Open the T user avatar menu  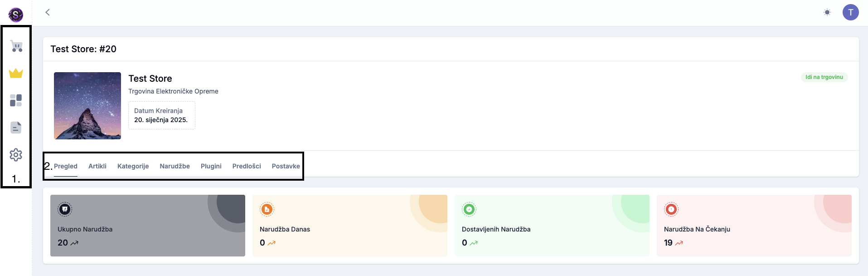coord(851,12)
